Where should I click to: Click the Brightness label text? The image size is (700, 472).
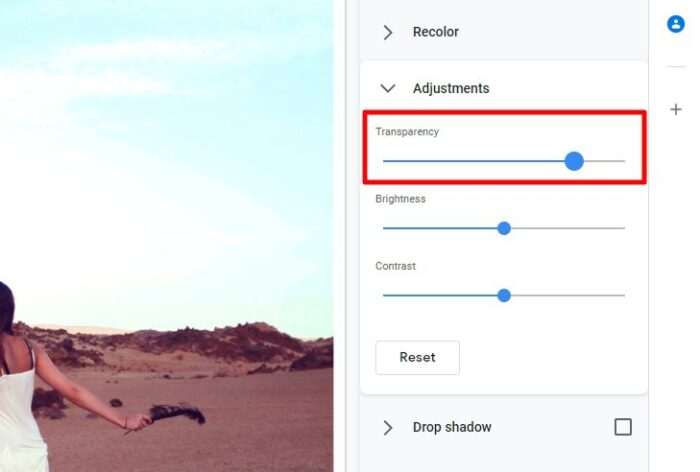point(400,199)
